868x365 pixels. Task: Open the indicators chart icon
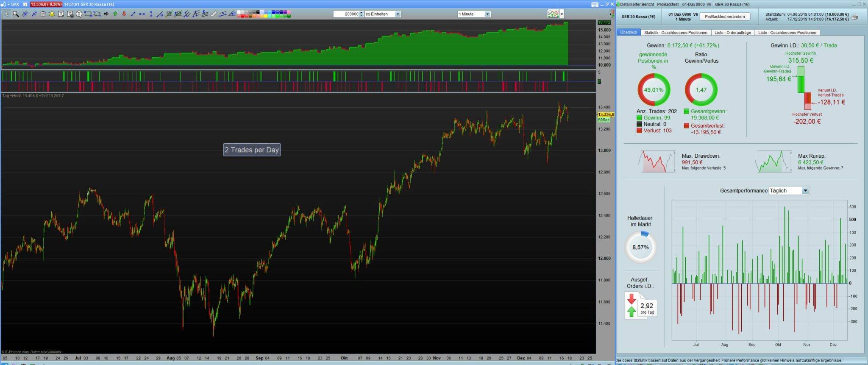pyautogui.click(x=553, y=14)
